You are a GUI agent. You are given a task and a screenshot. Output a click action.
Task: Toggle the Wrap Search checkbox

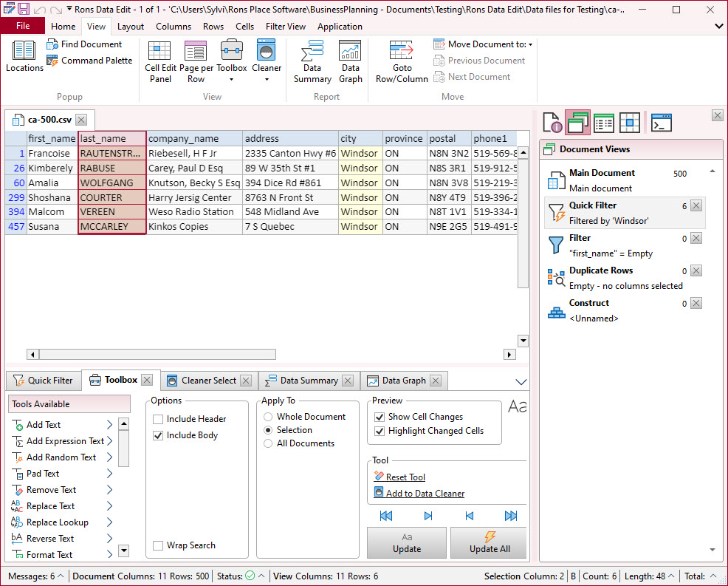(x=158, y=545)
